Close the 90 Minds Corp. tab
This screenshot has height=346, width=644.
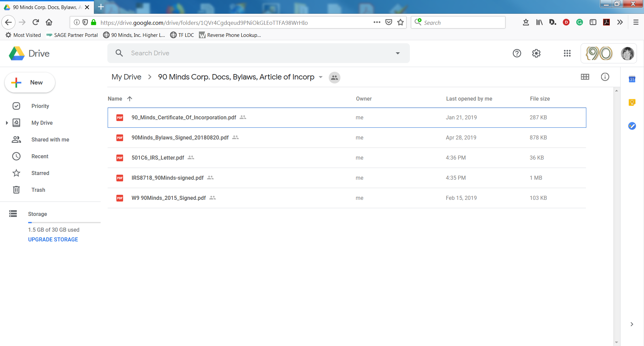click(x=87, y=7)
